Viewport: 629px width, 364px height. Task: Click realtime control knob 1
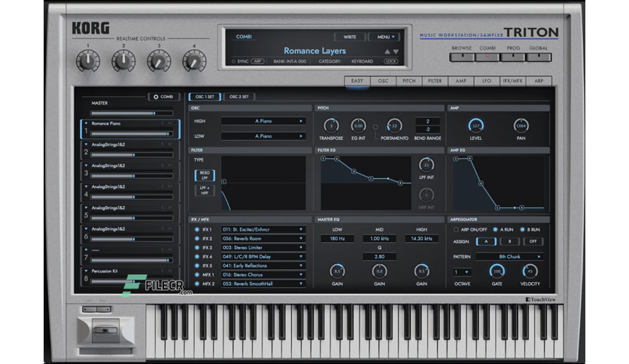point(88,61)
